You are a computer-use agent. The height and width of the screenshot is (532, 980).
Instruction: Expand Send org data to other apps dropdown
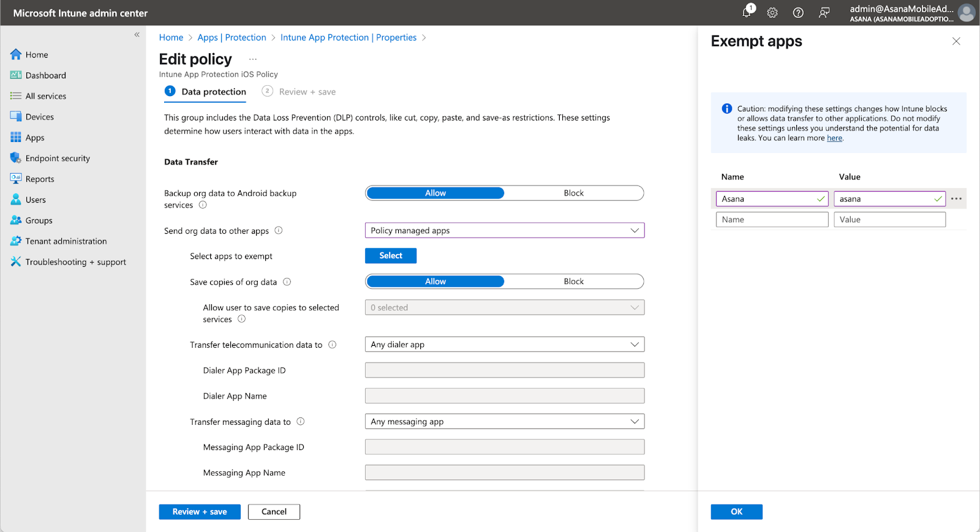coord(504,231)
